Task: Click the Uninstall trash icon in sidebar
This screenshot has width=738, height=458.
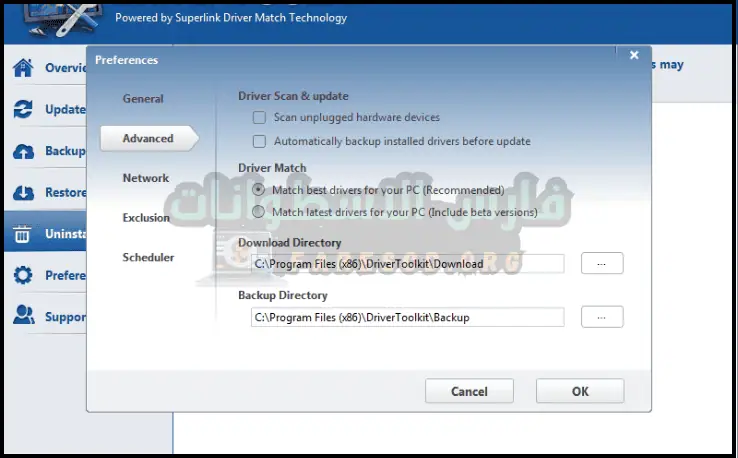Action: coord(23,235)
